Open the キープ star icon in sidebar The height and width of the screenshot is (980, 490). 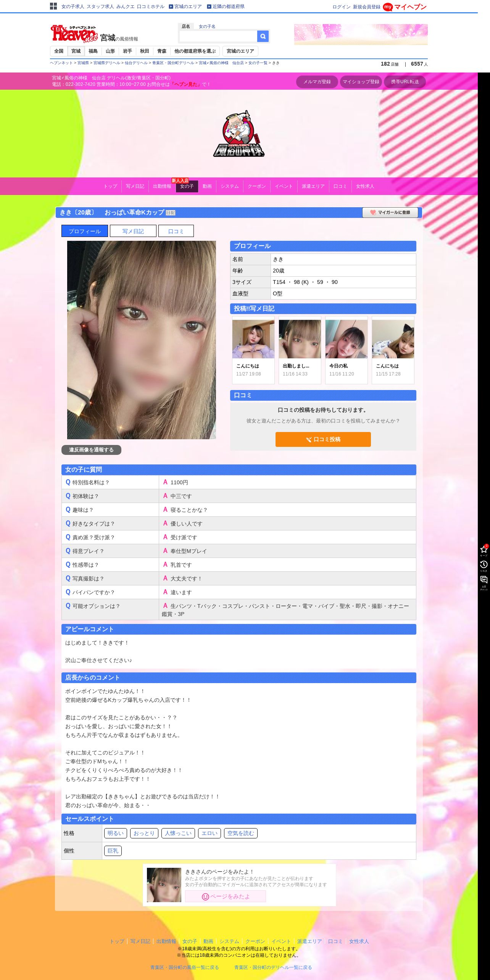click(484, 550)
